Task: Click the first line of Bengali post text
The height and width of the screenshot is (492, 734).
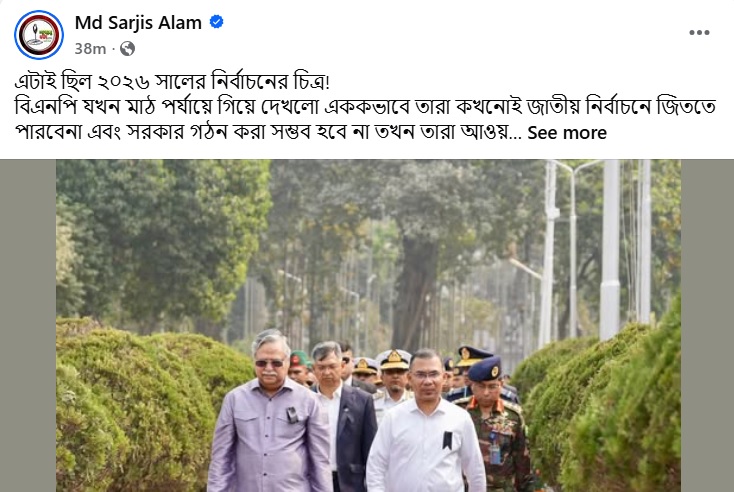Action: (x=172, y=82)
